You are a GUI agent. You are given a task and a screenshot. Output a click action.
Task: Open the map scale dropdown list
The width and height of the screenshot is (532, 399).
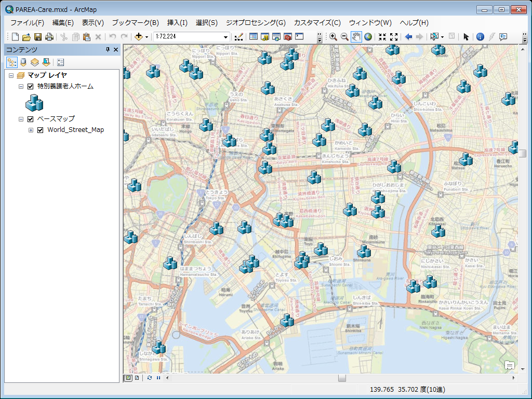(225, 37)
